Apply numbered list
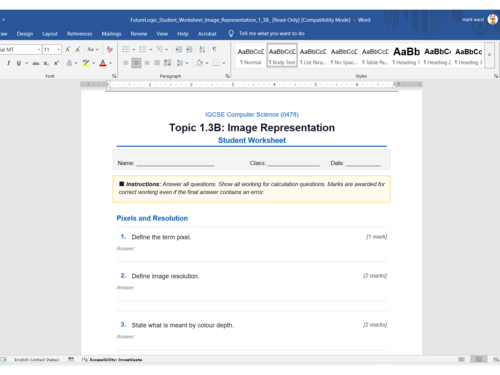Image resolution: width=500 pixels, height=375 pixels. [x=143, y=50]
